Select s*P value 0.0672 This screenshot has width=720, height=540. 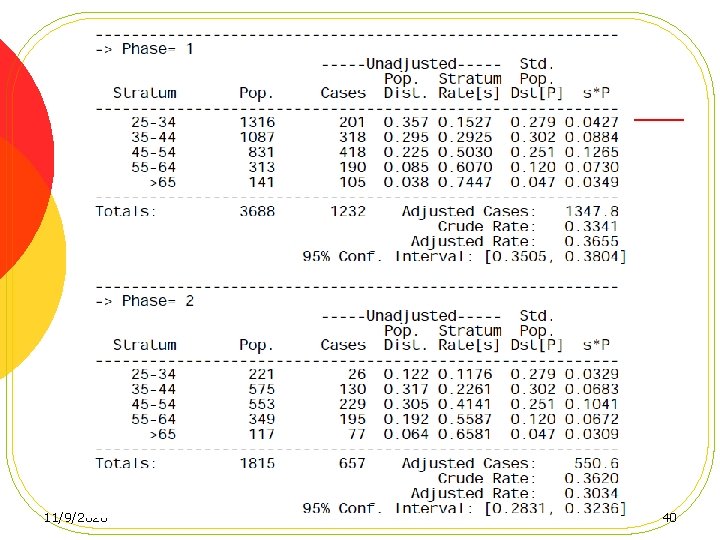(x=592, y=419)
